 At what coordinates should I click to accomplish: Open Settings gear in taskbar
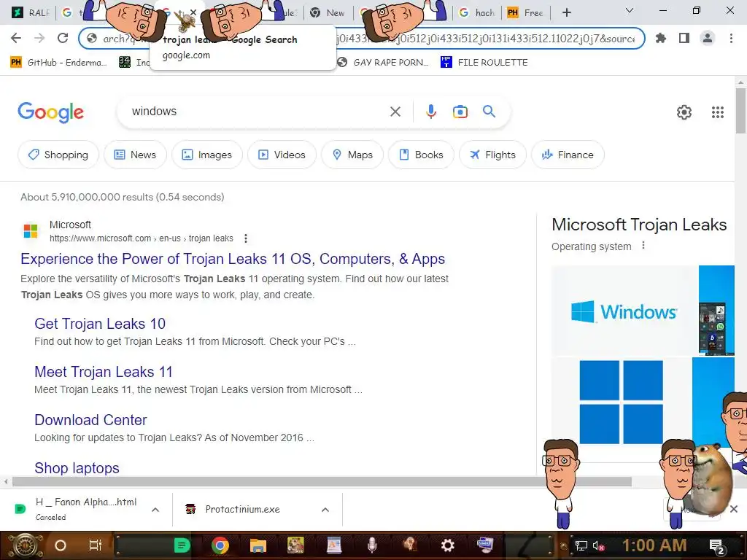(447, 545)
